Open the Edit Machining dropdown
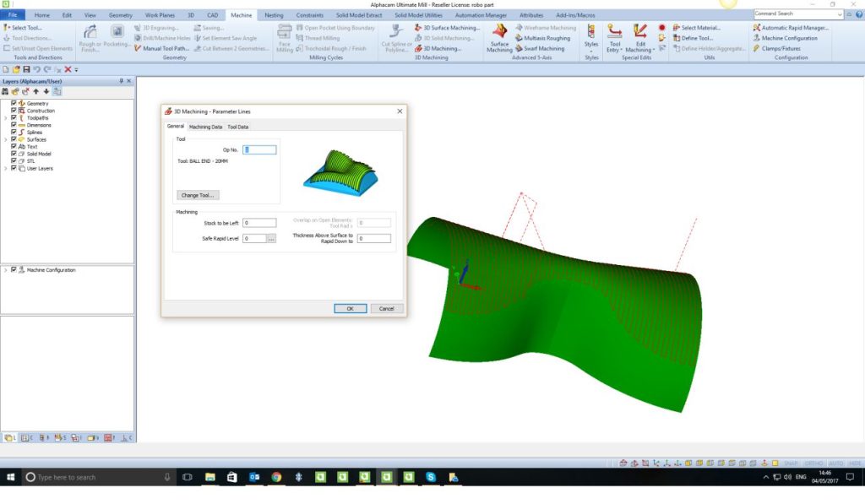865x504 pixels. 639,46
